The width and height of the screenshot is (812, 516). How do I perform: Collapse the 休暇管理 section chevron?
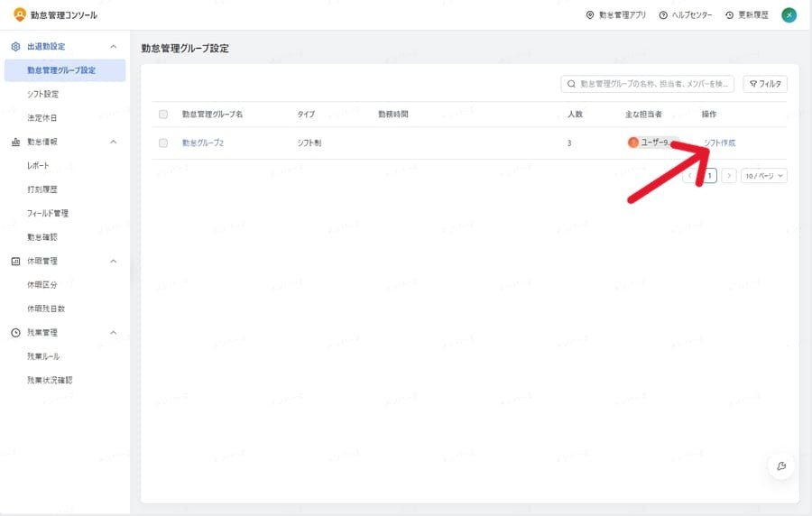(x=113, y=262)
